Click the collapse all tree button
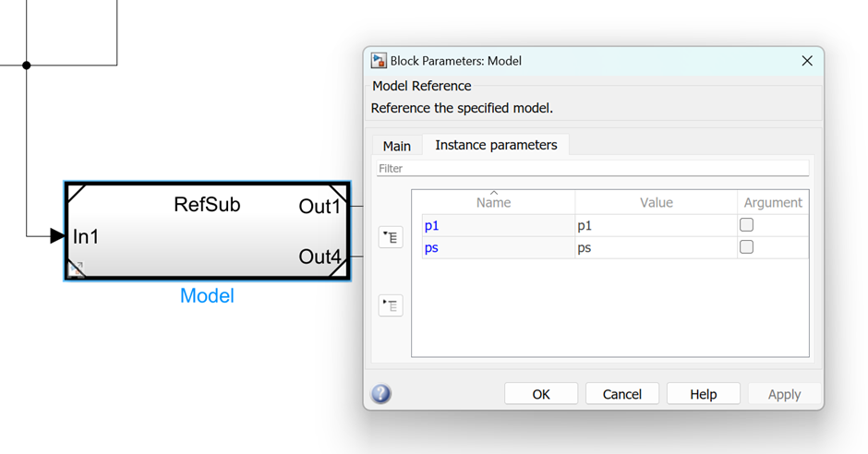 pos(391,305)
